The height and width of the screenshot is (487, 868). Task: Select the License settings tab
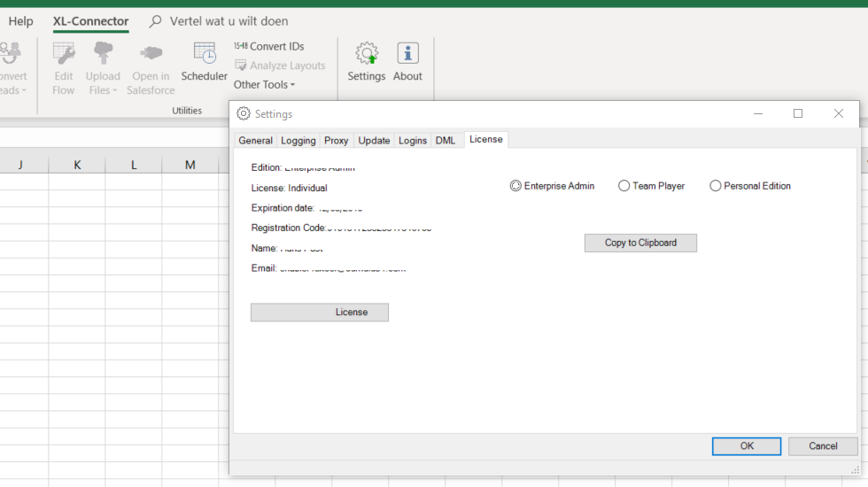coord(486,140)
